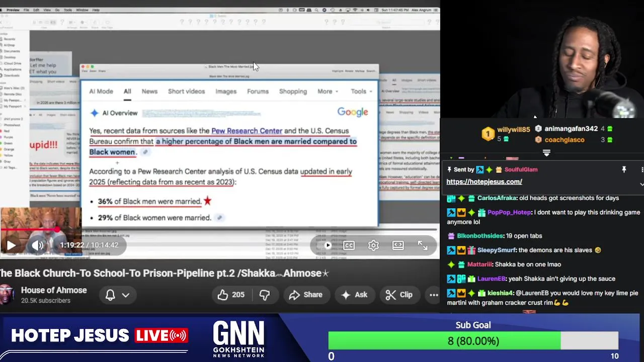Screen dimensions: 644x362
Task: Click '36% of Black men were married' text
Action: click(149, 201)
